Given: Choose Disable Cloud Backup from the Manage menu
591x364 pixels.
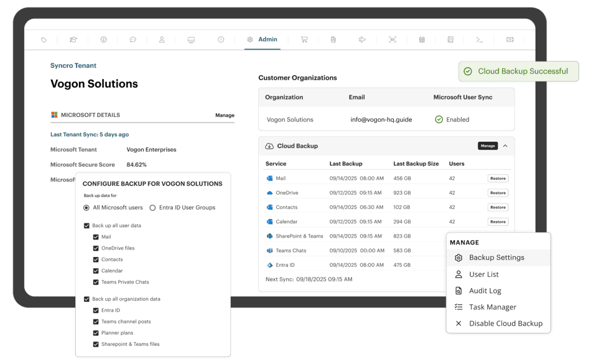Looking at the screenshot, I should [498, 324].
